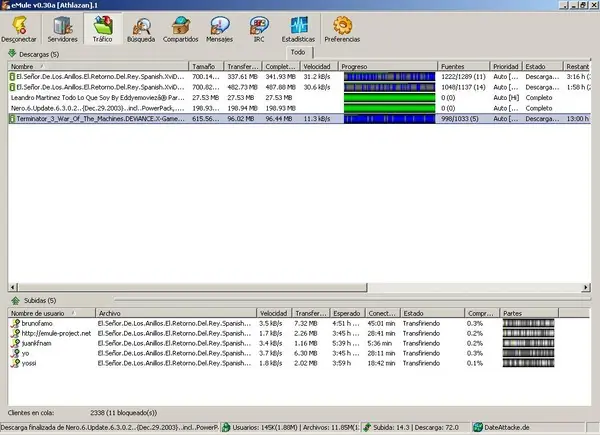
Task: Click the 7.32 MB transferred upload cell
Action: click(x=306, y=323)
